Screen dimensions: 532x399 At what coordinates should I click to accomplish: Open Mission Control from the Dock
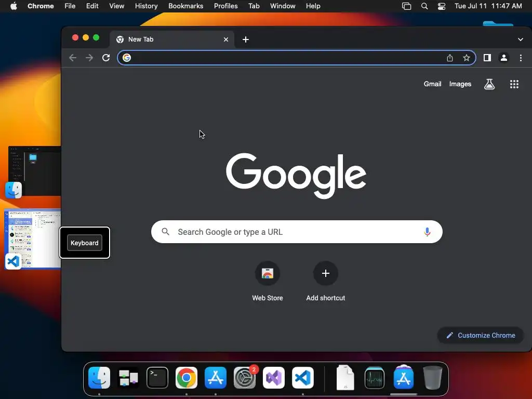click(128, 378)
